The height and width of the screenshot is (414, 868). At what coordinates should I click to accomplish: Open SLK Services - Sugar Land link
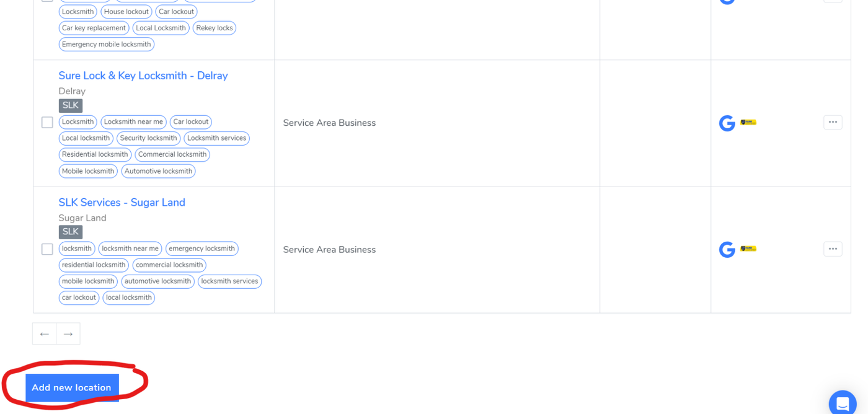122,203
